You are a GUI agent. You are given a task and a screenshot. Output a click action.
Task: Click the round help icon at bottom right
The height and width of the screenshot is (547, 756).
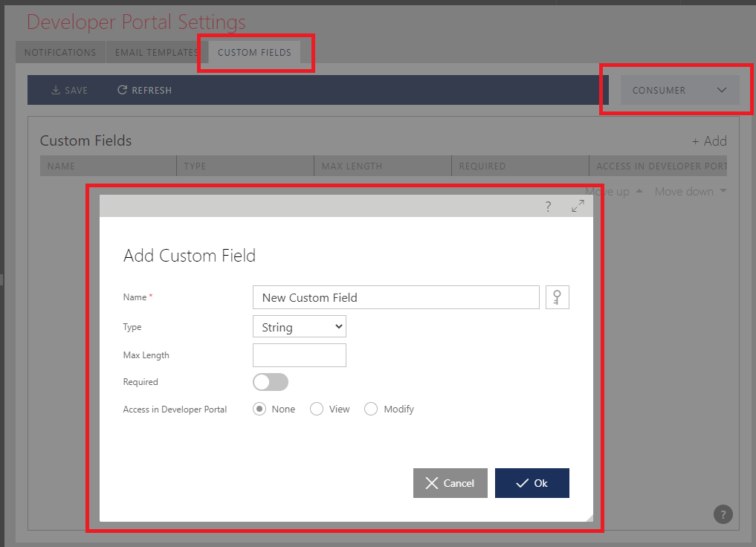pyautogui.click(x=723, y=514)
